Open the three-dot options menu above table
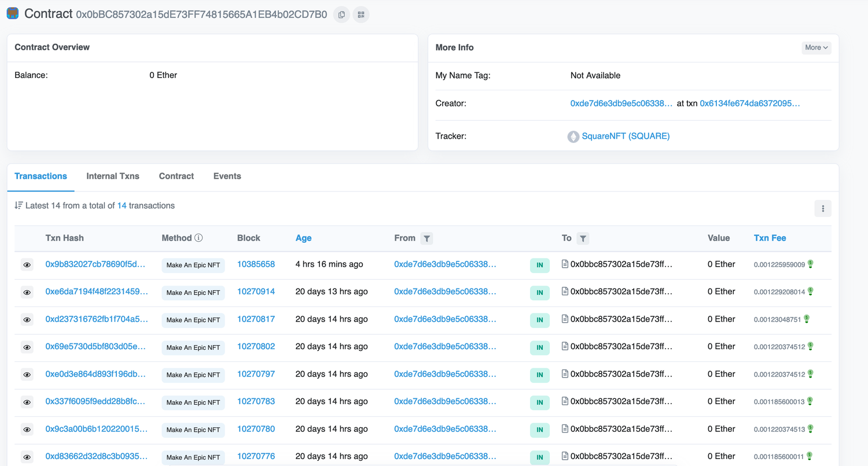The width and height of the screenshot is (868, 466). [823, 209]
